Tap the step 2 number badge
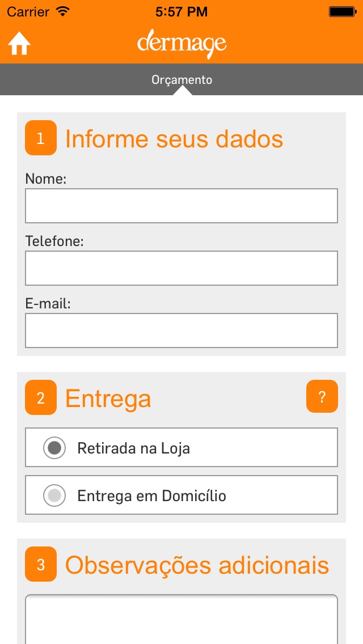 (x=41, y=397)
